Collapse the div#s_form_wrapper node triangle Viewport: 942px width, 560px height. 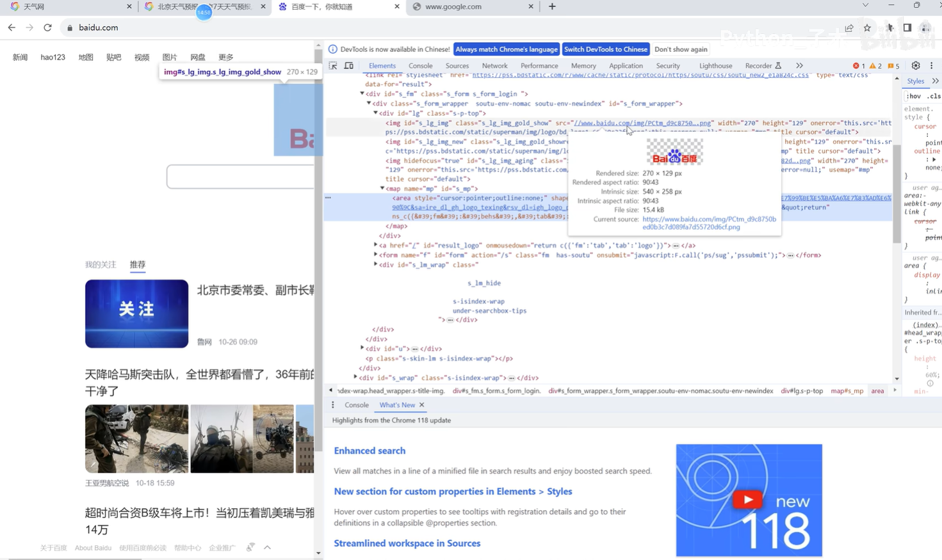(369, 103)
